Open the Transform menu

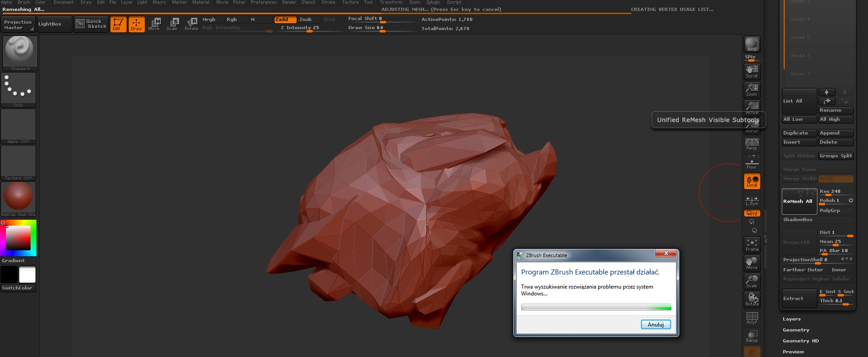click(x=391, y=2)
